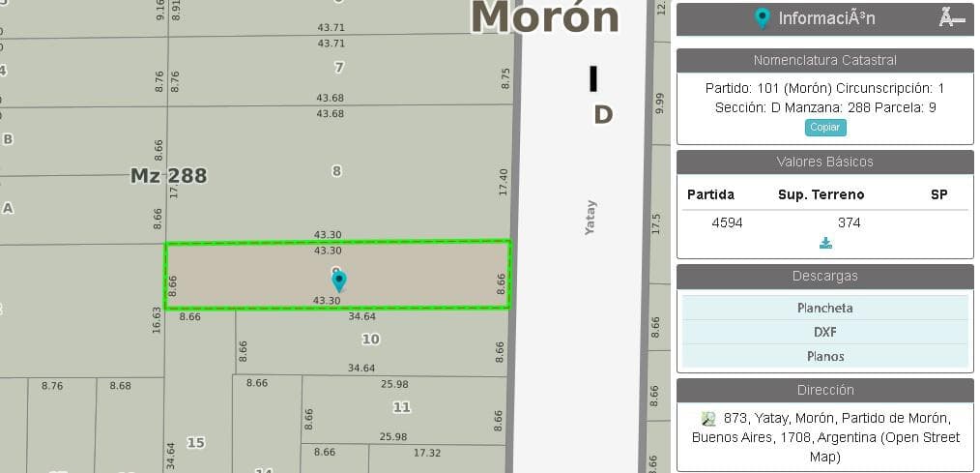
Task: Click the 17.5 measurement across Yatay street
Action: [655, 223]
